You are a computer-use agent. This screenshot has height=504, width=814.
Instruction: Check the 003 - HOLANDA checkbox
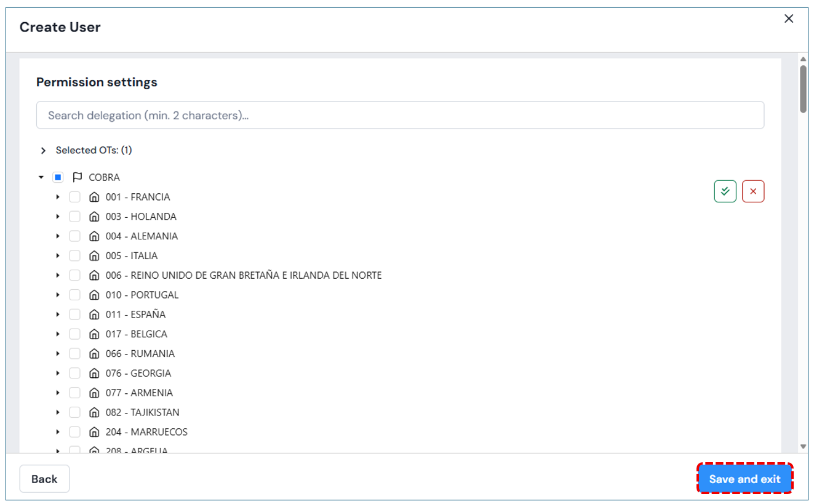(74, 217)
